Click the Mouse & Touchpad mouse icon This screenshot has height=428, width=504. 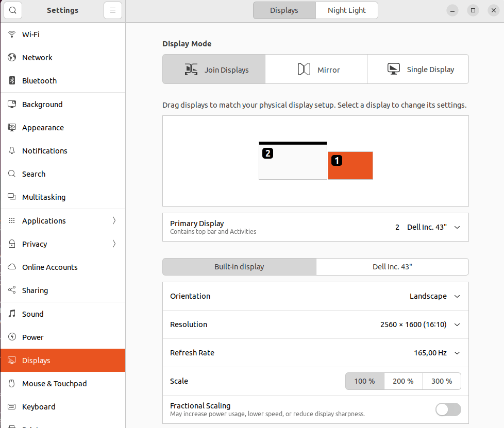[x=12, y=383]
